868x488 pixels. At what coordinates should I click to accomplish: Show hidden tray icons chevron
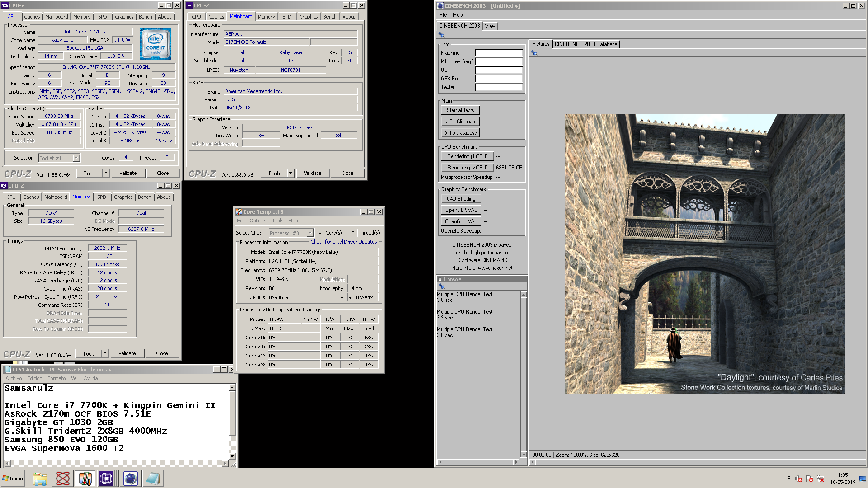click(789, 478)
